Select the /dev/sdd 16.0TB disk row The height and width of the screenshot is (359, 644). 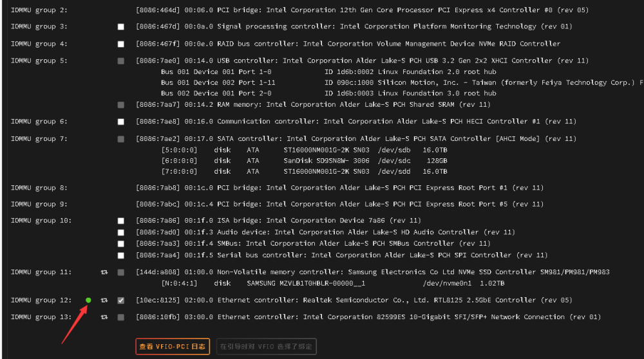pyautogui.click(x=305, y=171)
